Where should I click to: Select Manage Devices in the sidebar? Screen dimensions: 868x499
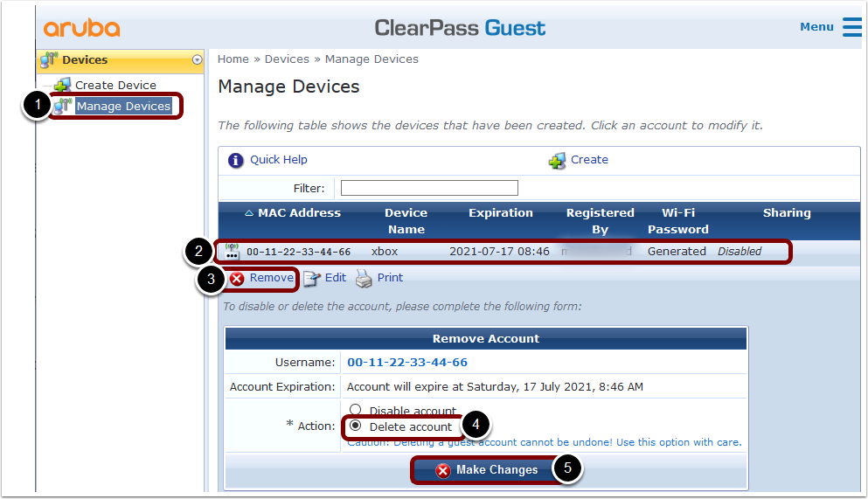pos(123,107)
